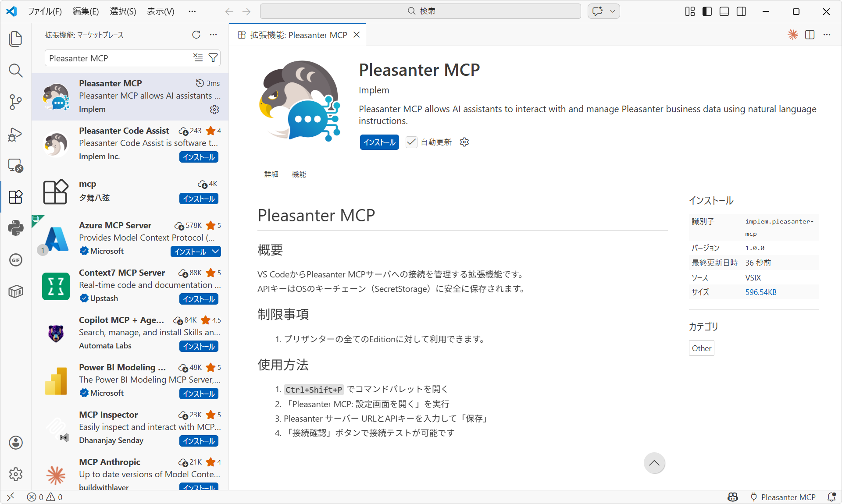Viewport: 842px width, 504px height.
Task: Toggle primary side bar visibility
Action: (707, 11)
